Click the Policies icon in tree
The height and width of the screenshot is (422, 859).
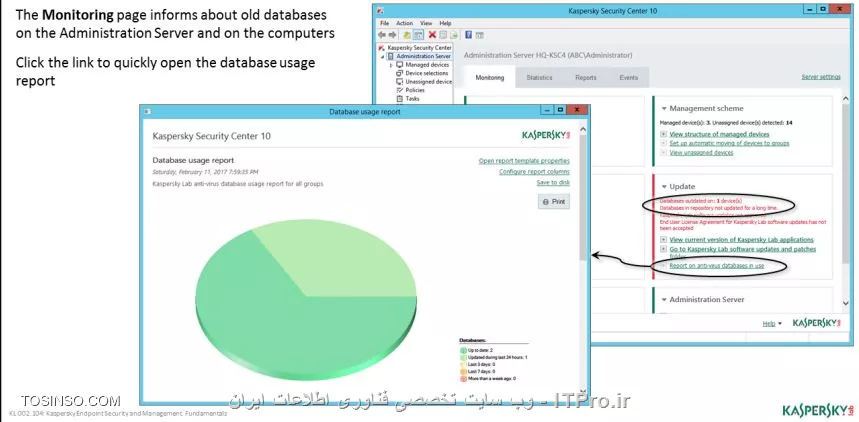point(399,90)
